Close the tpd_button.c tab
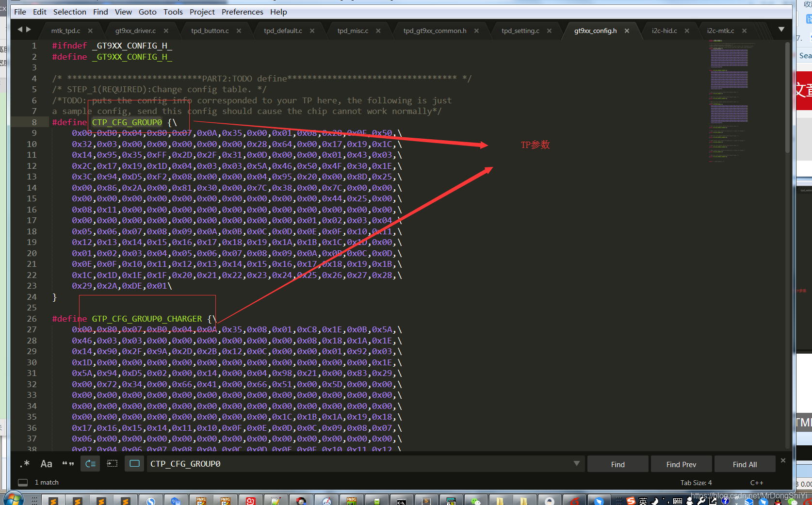The width and height of the screenshot is (812, 505). click(239, 31)
